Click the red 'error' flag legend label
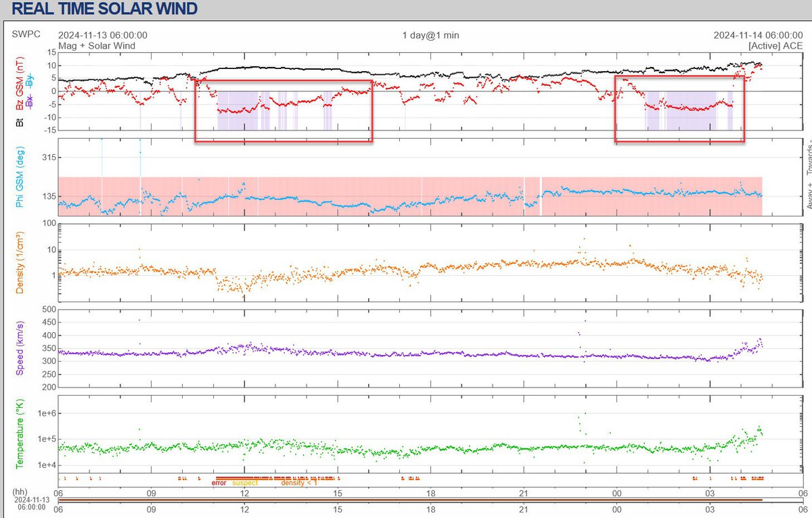The width and height of the screenshot is (812, 518). (x=218, y=483)
